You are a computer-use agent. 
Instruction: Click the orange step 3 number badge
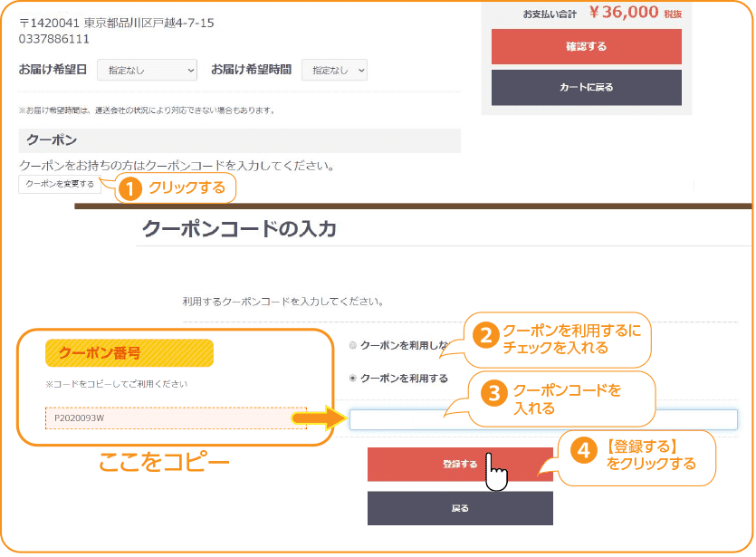(493, 394)
